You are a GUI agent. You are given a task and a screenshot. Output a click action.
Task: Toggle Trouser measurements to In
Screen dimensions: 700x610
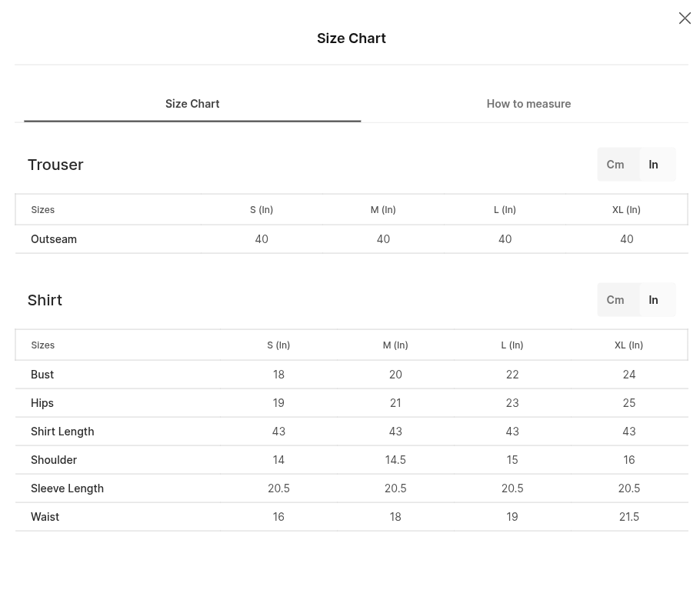(653, 165)
